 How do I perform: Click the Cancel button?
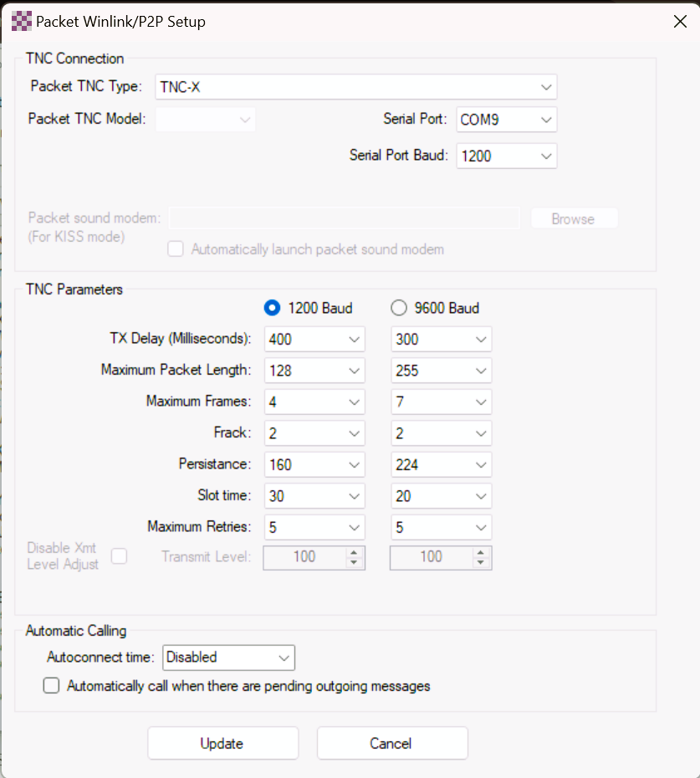[x=391, y=743]
